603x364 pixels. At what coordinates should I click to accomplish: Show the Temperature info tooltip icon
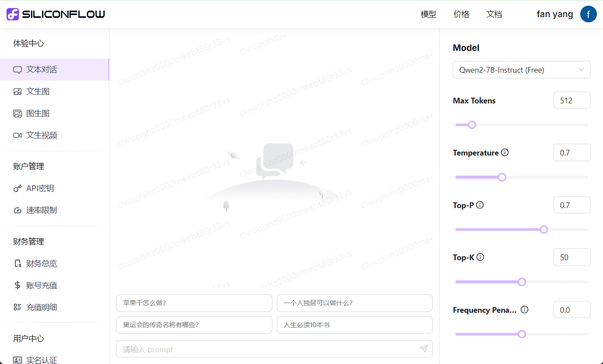point(505,152)
